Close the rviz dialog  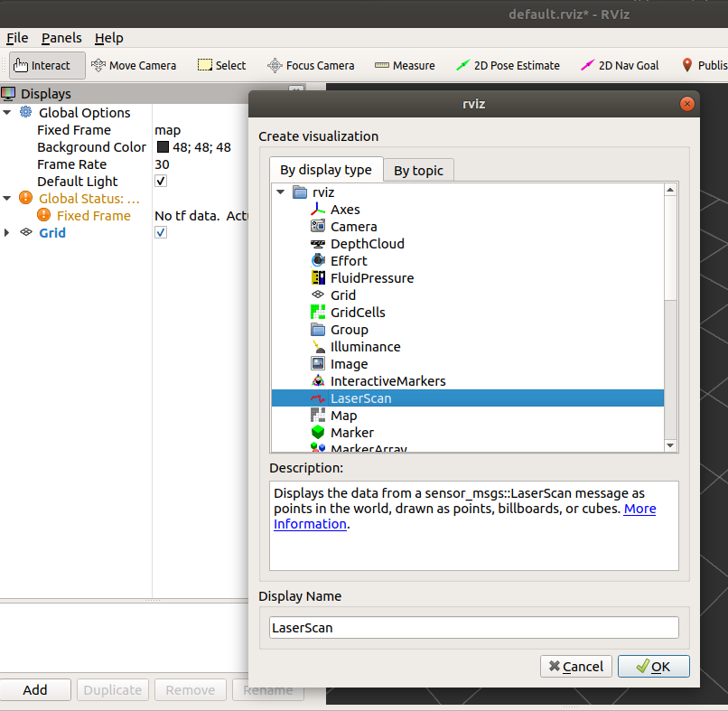tap(686, 104)
